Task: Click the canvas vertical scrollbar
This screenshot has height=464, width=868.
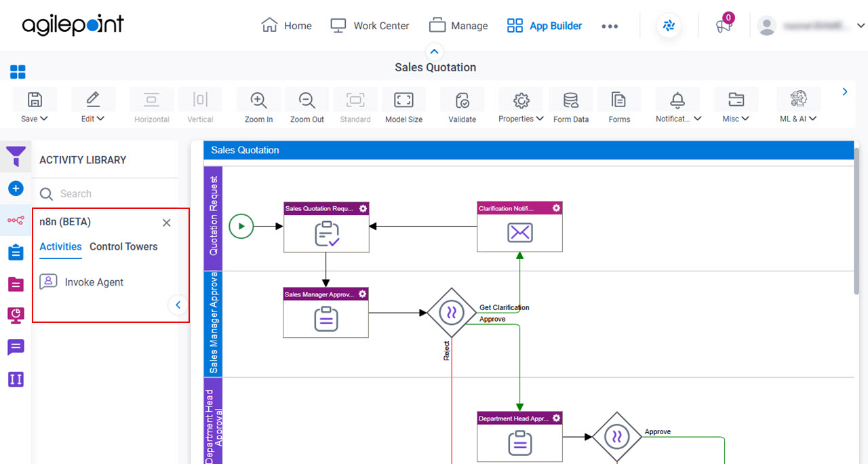Action: [857, 220]
